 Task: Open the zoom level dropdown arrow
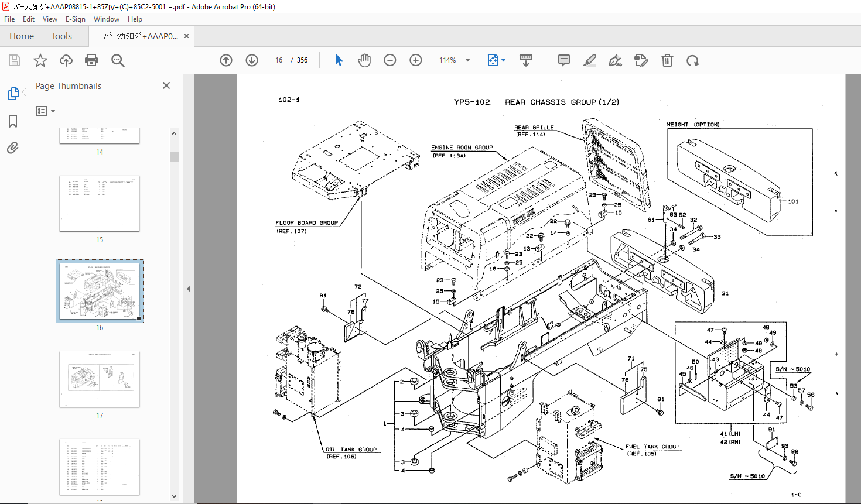[467, 60]
